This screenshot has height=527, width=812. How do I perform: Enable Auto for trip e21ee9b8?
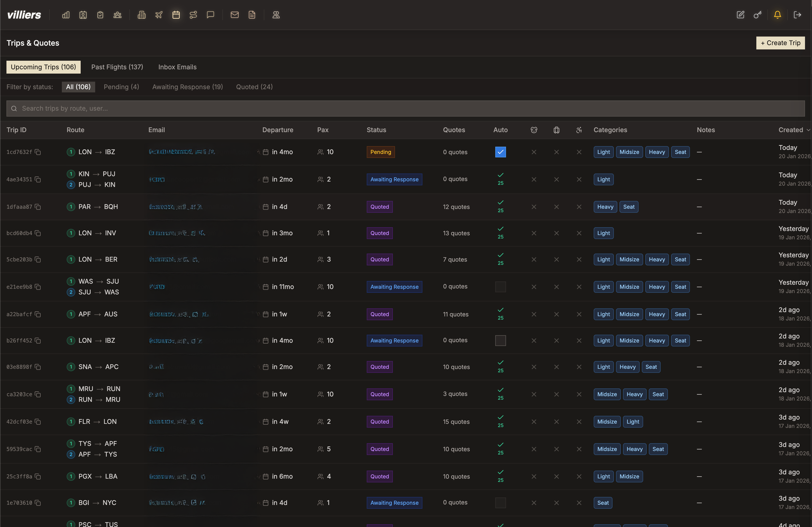tap(500, 287)
